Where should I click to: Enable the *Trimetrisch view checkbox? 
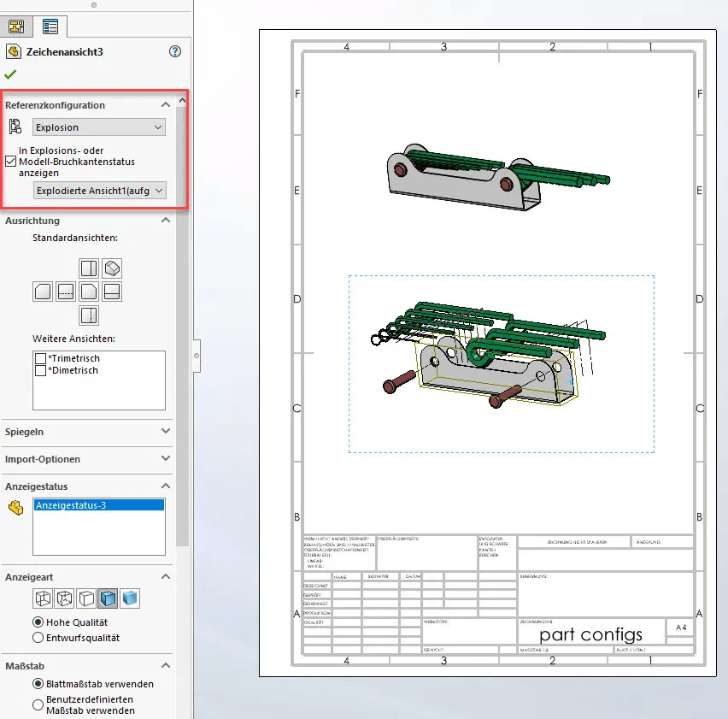pyautogui.click(x=41, y=358)
